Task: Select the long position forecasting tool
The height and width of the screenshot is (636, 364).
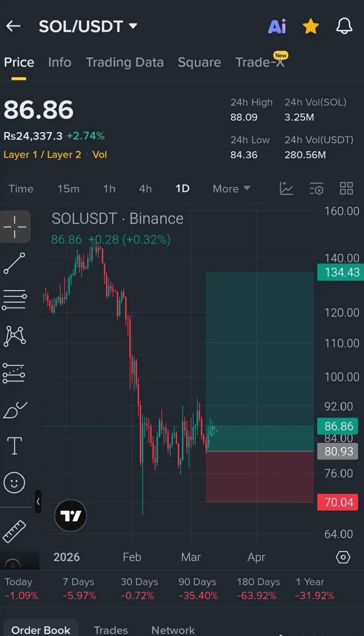Action: [14, 373]
